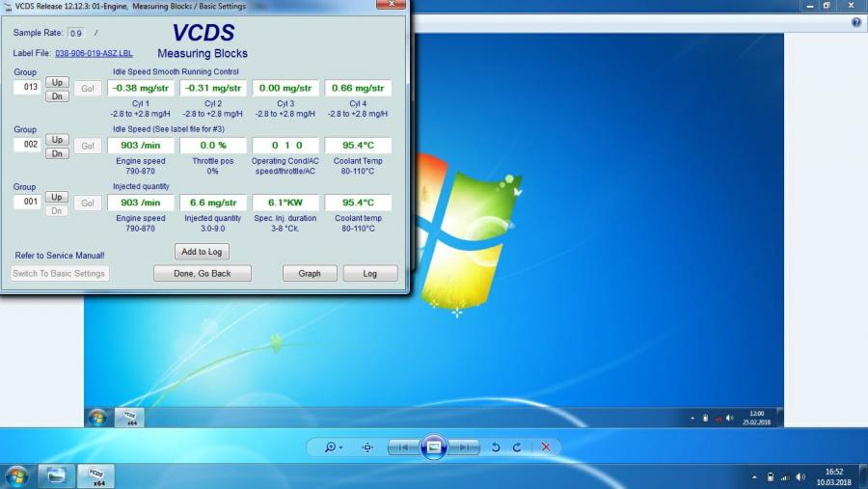
Task: Open the Windows Start menu on host taskbar
Action: coord(16,476)
